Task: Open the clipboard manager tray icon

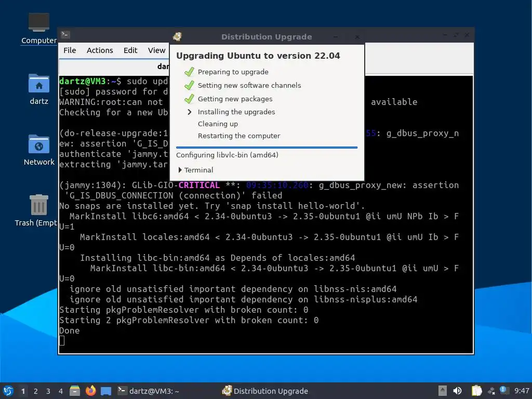Action: pyautogui.click(x=477, y=391)
